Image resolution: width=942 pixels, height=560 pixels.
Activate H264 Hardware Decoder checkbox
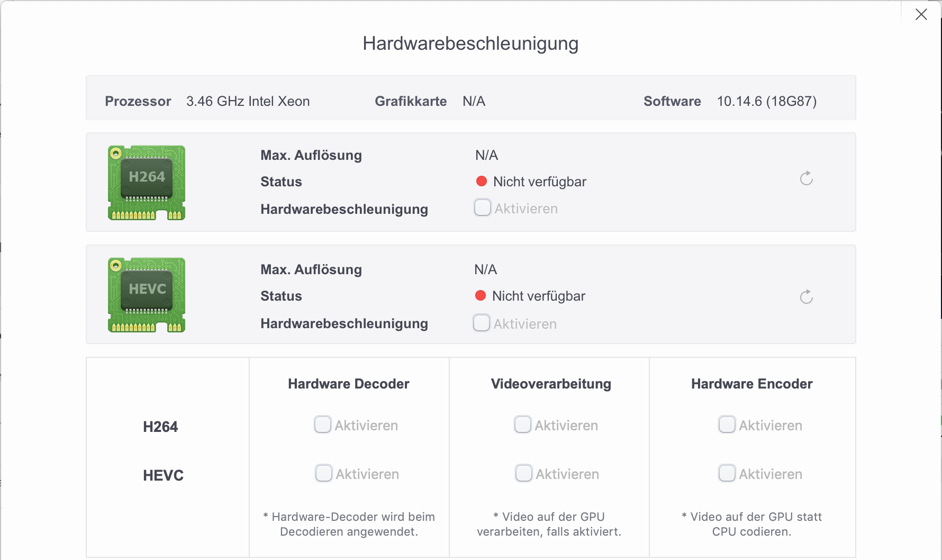pos(322,424)
